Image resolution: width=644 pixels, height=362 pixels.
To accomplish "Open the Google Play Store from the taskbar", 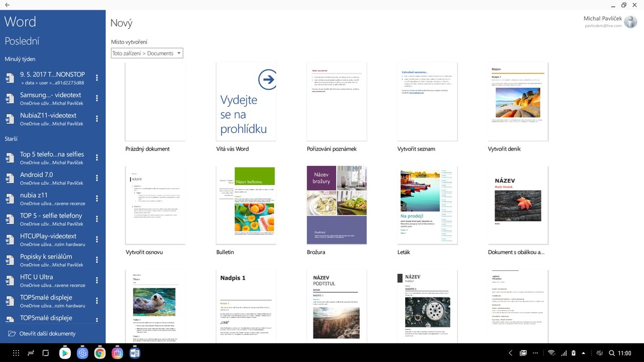I will 65,353.
